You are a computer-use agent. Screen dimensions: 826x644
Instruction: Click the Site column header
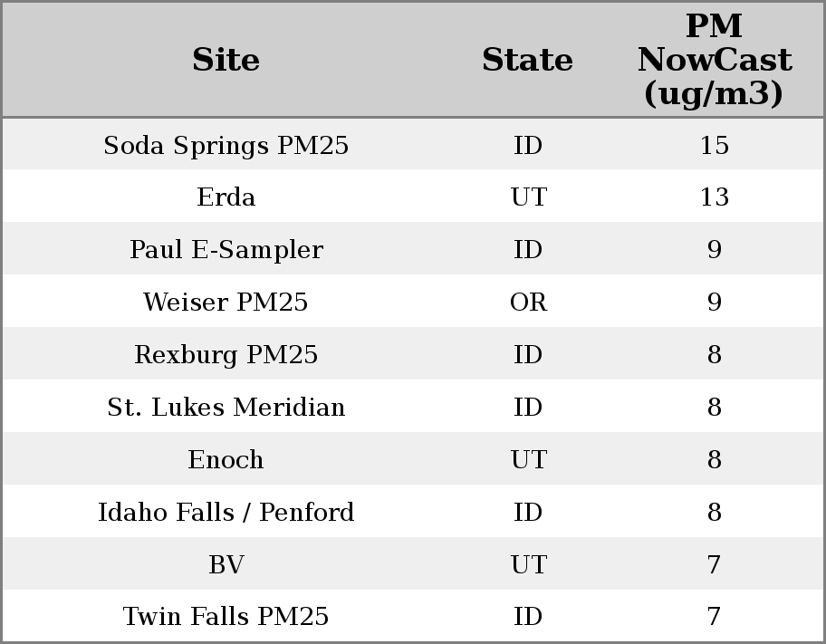click(x=226, y=60)
